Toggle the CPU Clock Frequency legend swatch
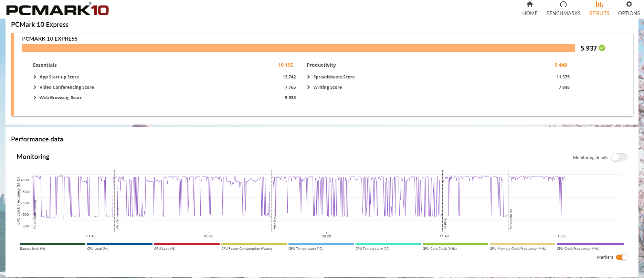 (x=590, y=244)
